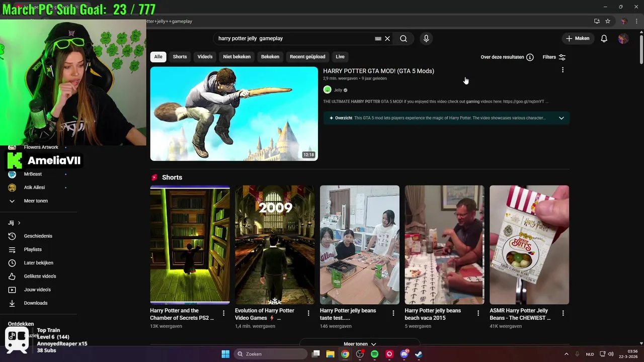
Task: Open Evolution of Harry Potter Video Games short
Action: (275, 245)
